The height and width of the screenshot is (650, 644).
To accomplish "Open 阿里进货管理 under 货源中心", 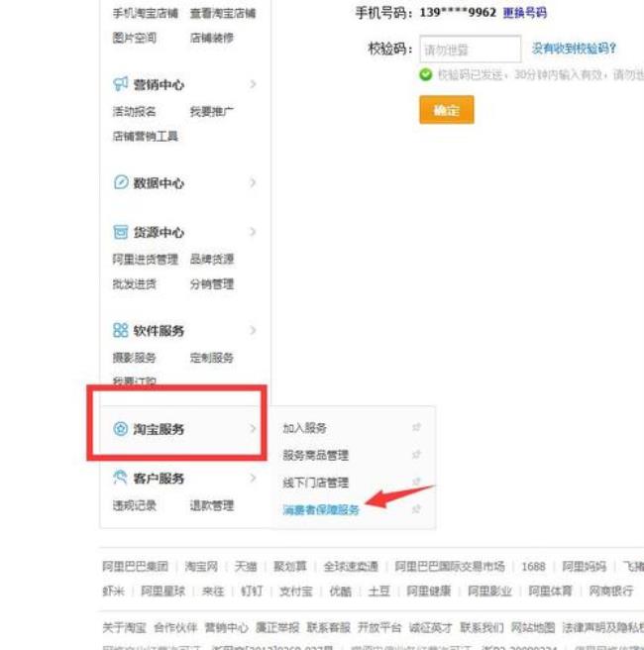I will point(145,260).
